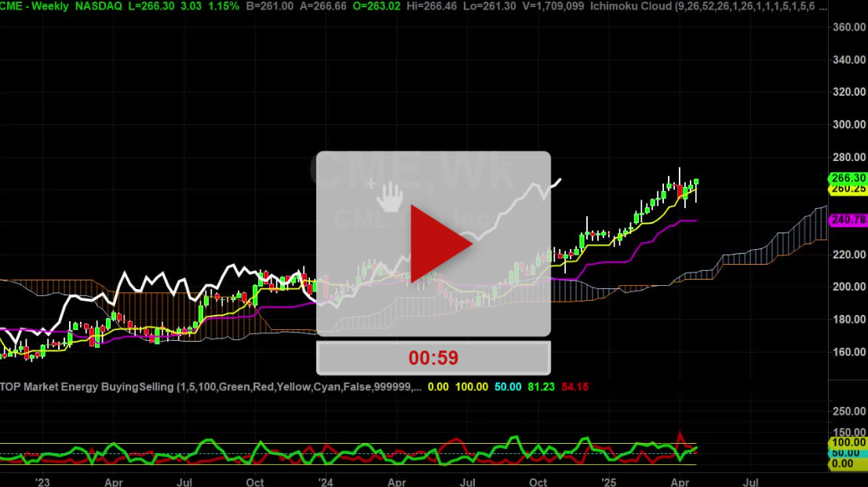Click the ask value A=266.66

323,6
